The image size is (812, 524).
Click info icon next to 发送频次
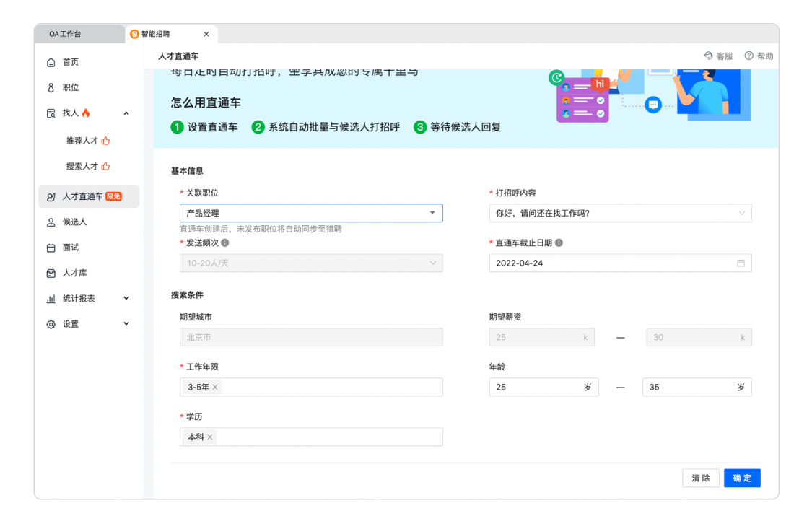coord(225,243)
